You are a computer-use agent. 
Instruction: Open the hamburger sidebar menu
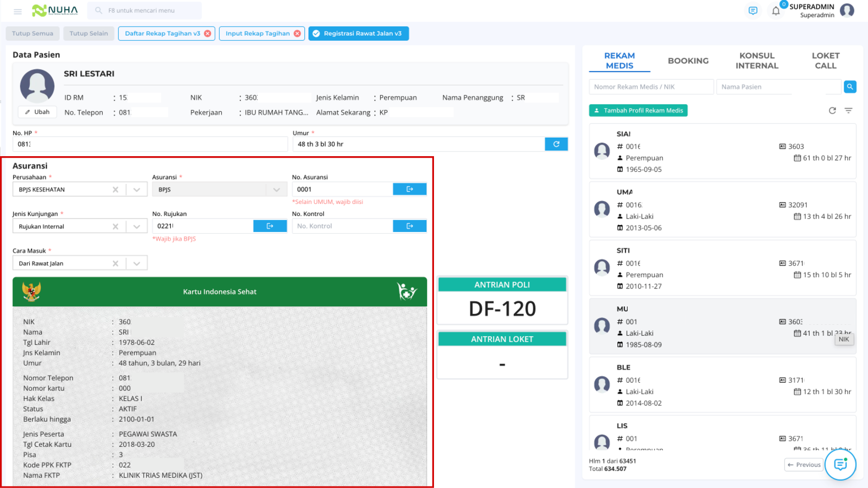(x=17, y=11)
